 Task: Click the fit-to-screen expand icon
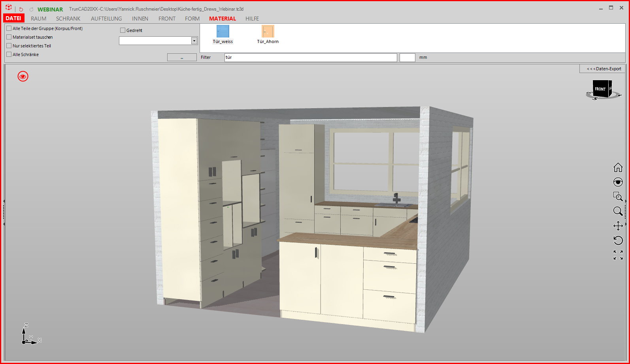click(x=618, y=255)
